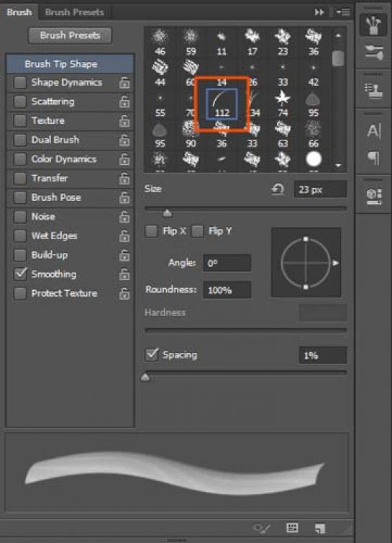Screen dimensions: 392x543
Task: Click the brush list scroll down arrow
Action: [338, 166]
